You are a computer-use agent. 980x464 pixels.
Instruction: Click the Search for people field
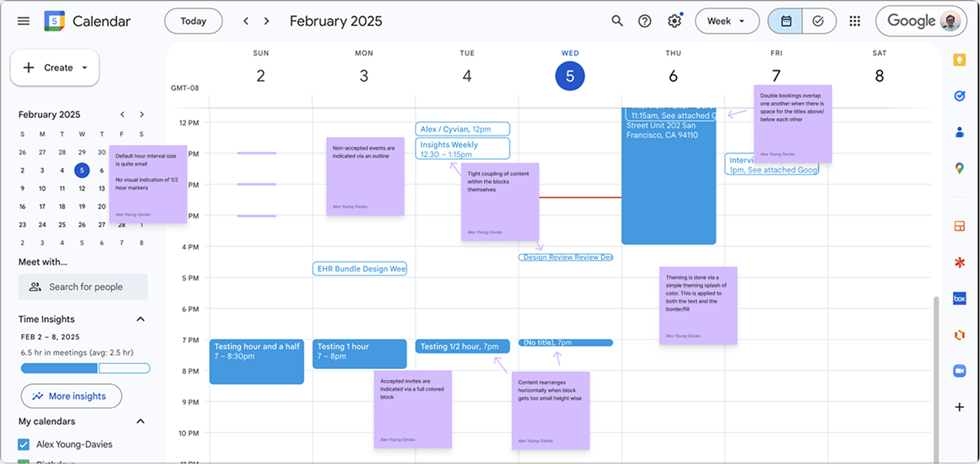click(x=83, y=287)
